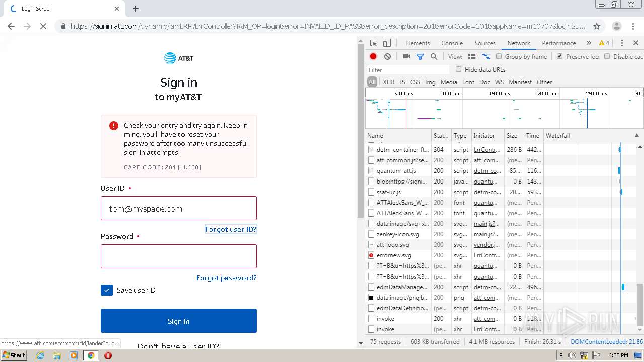
Task: Click the warnings count triangle icon
Action: tap(602, 43)
